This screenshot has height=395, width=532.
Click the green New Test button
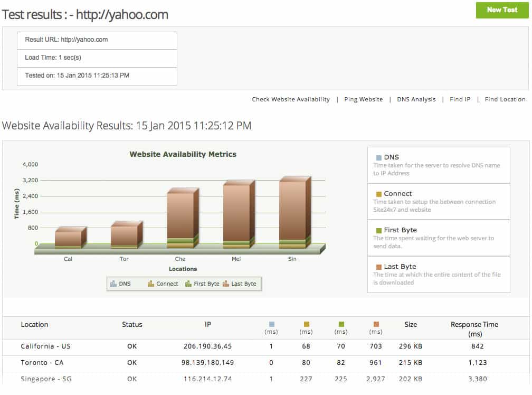502,10
